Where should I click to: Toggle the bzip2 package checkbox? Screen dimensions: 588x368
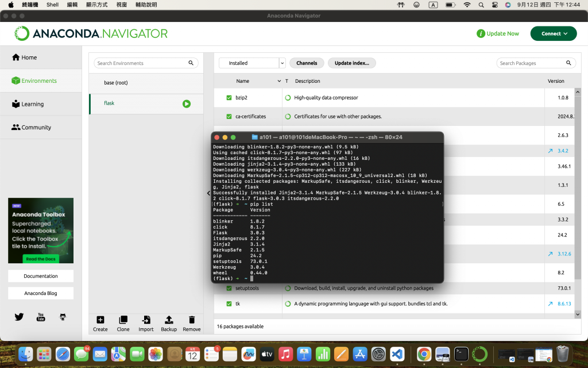pos(229,98)
